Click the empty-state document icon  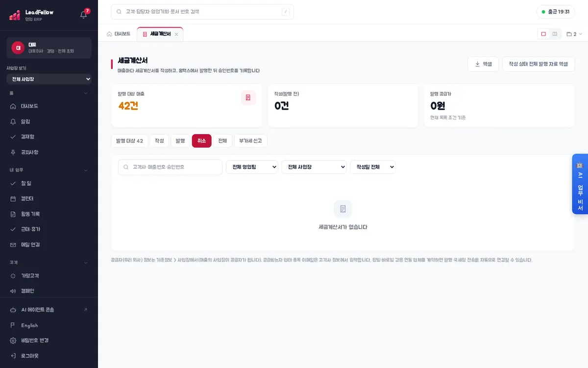pyautogui.click(x=343, y=209)
